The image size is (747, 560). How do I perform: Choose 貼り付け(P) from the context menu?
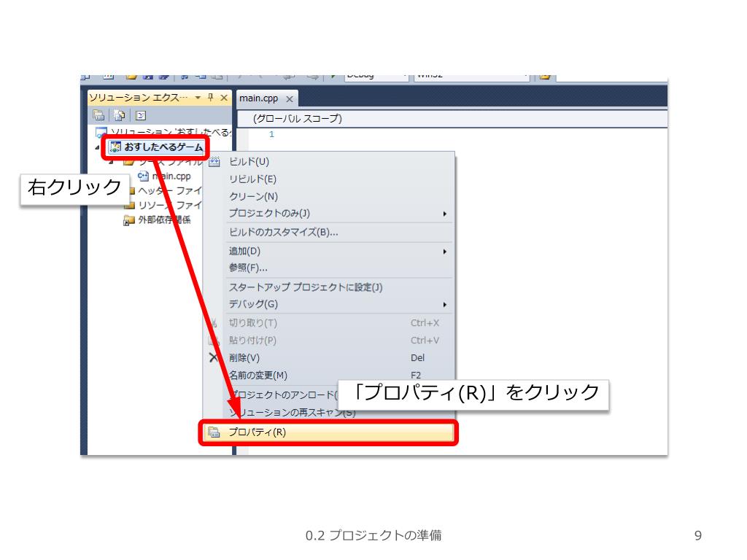coord(329,340)
